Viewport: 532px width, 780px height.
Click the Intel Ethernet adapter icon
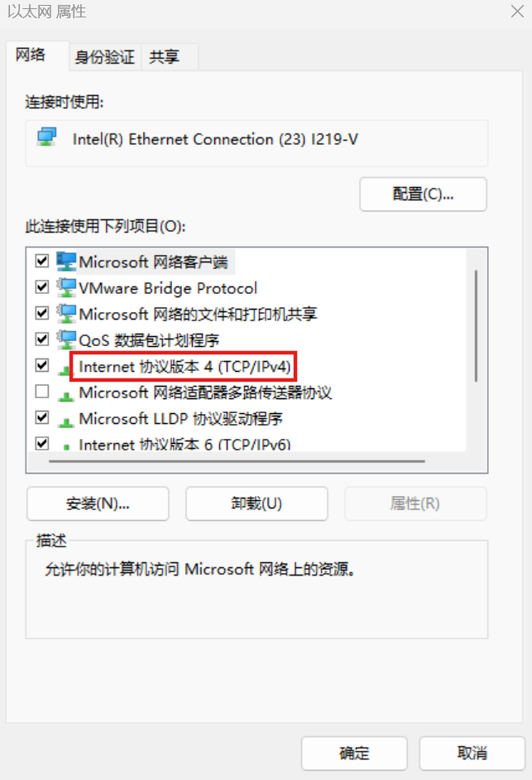click(46, 137)
